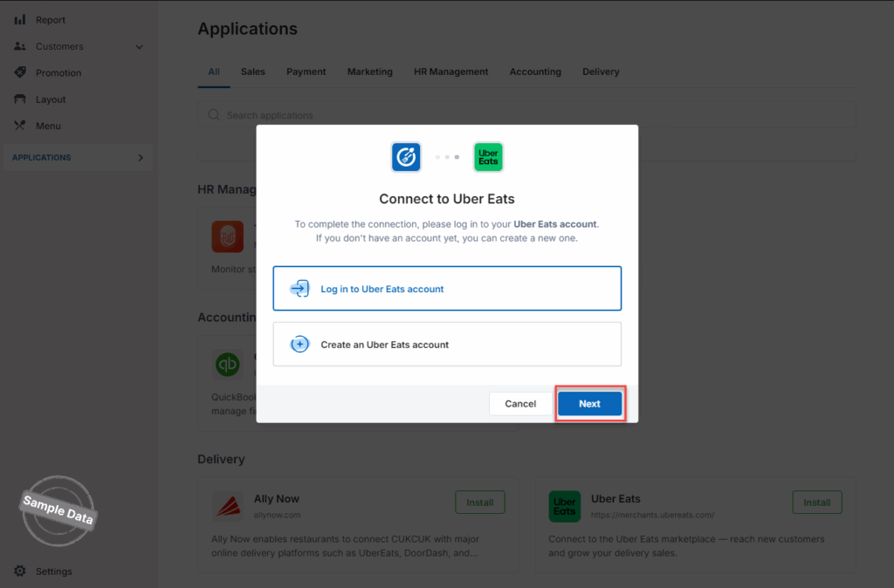
Task: Click the Layout table icon
Action: (x=20, y=99)
